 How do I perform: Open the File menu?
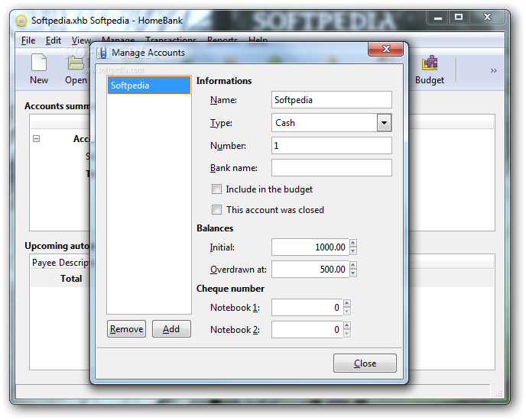click(28, 40)
